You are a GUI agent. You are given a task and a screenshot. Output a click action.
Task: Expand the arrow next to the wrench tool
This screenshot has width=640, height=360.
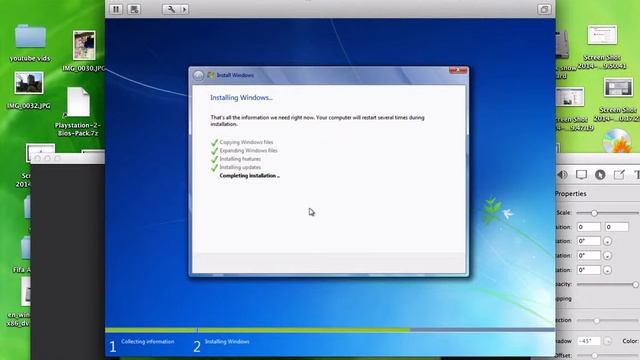click(184, 9)
